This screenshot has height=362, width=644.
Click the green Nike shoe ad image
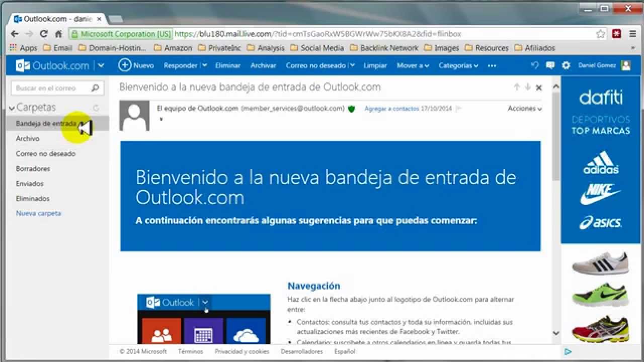[600, 294]
